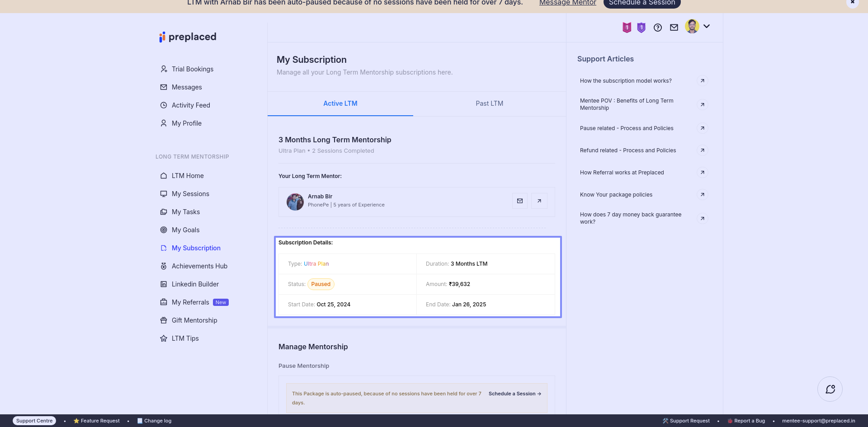Click the purple shield badge icon

point(641,28)
